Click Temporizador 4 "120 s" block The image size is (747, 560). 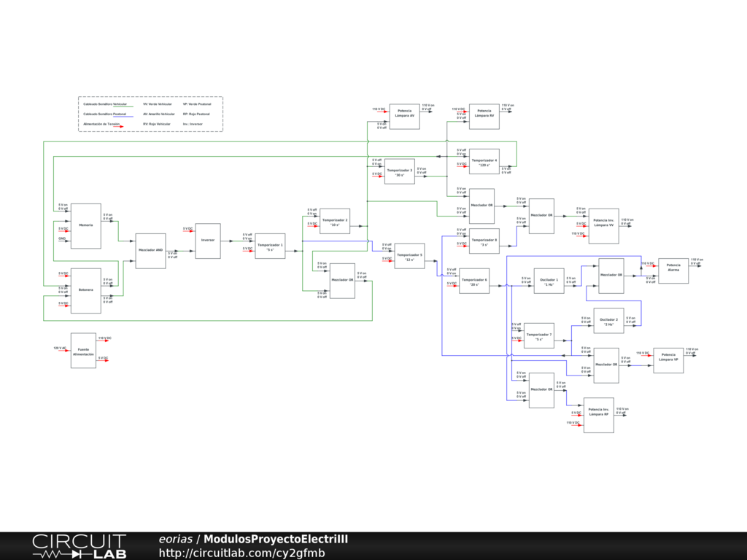[x=484, y=163]
